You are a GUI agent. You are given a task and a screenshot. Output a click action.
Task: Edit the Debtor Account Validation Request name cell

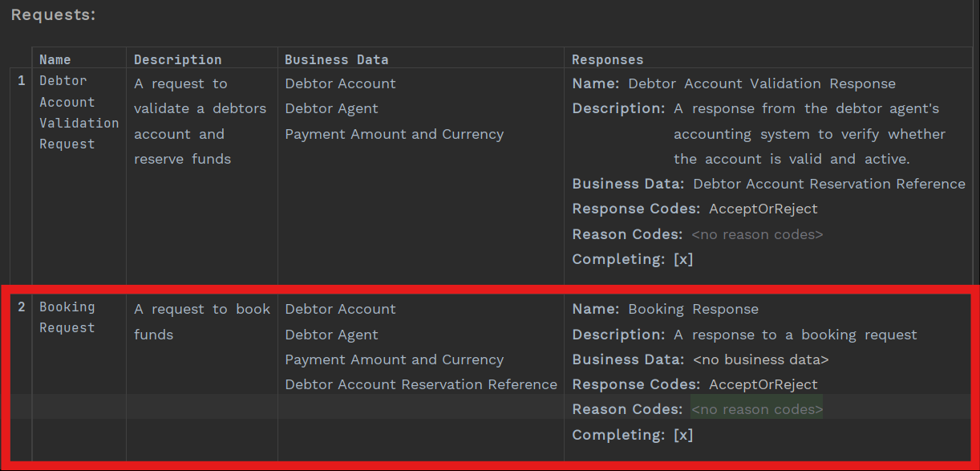[x=79, y=112]
